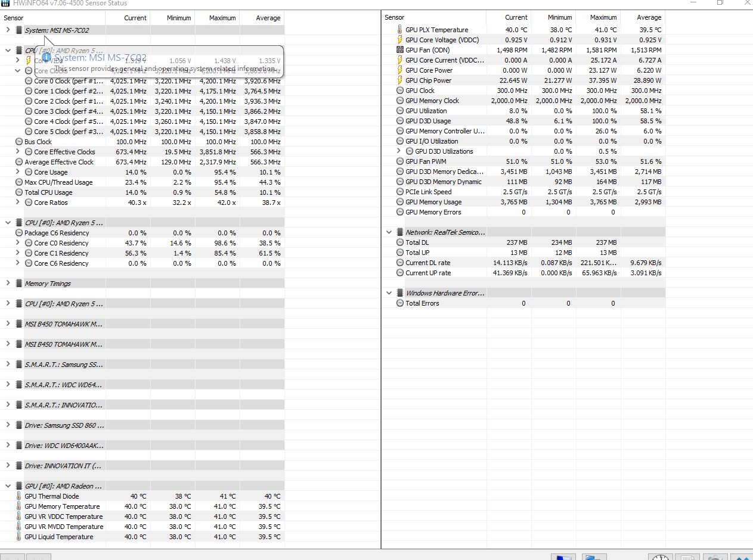Click the clock icon of Core 0 Clock

pyautogui.click(x=29, y=81)
